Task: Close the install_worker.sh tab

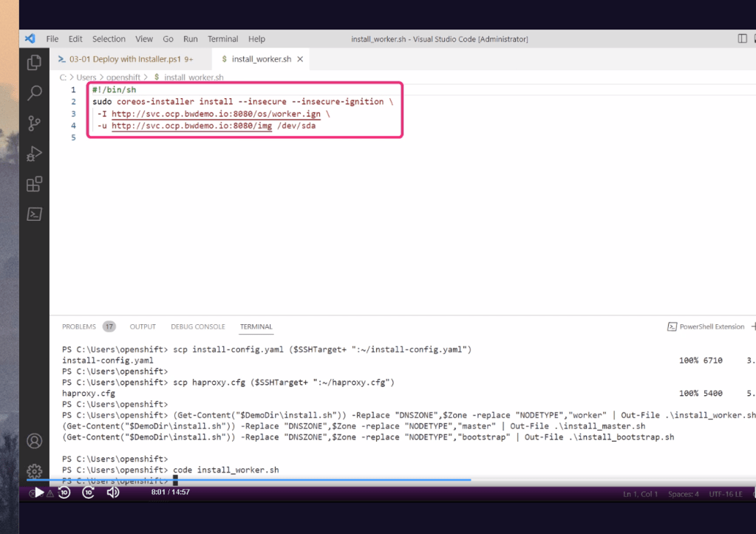Action: click(300, 59)
